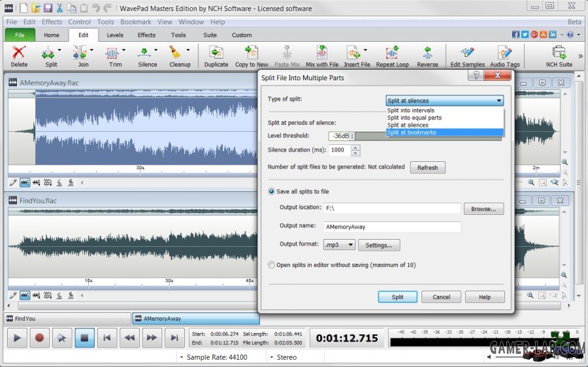This screenshot has height=367, width=588.
Task: Click the Copy to New icon
Action: [252, 52]
